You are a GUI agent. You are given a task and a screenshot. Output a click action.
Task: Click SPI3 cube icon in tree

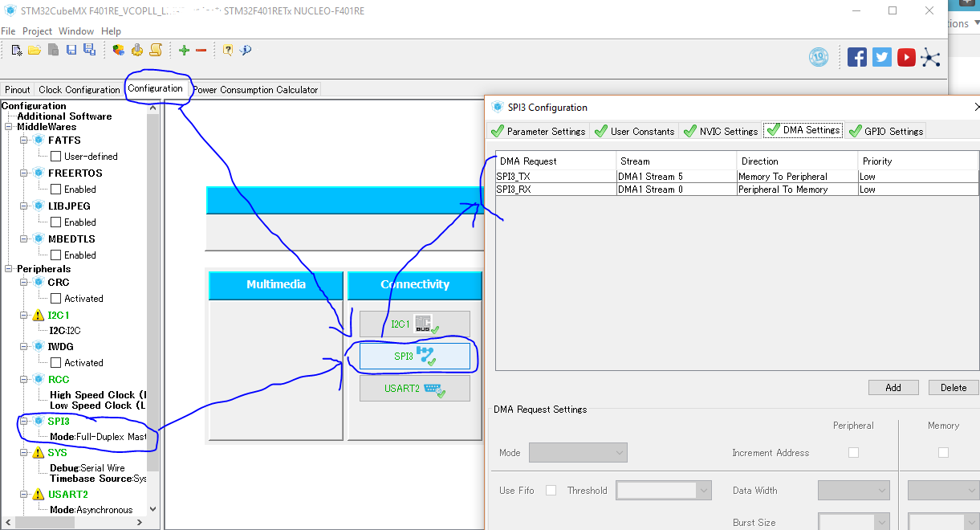tap(38, 421)
